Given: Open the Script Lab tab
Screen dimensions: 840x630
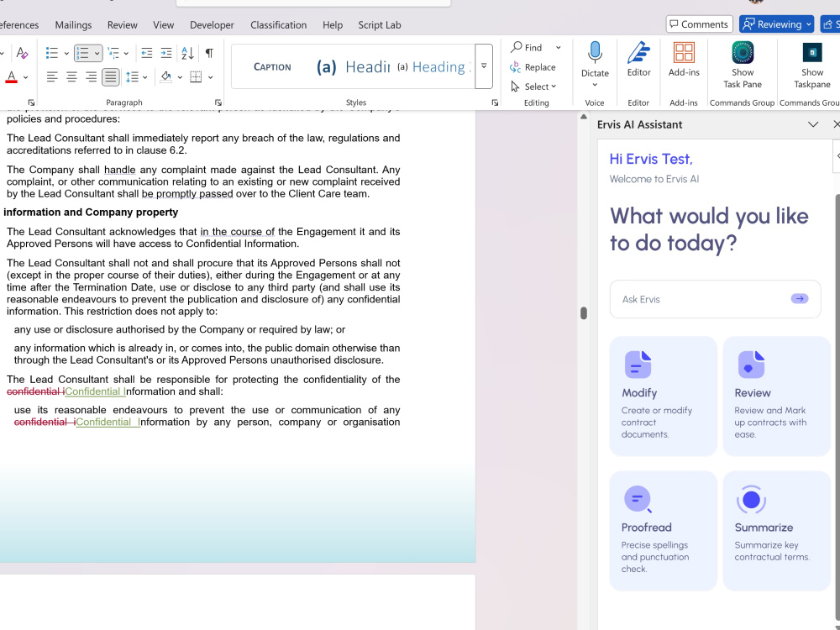Looking at the screenshot, I should pos(380,25).
